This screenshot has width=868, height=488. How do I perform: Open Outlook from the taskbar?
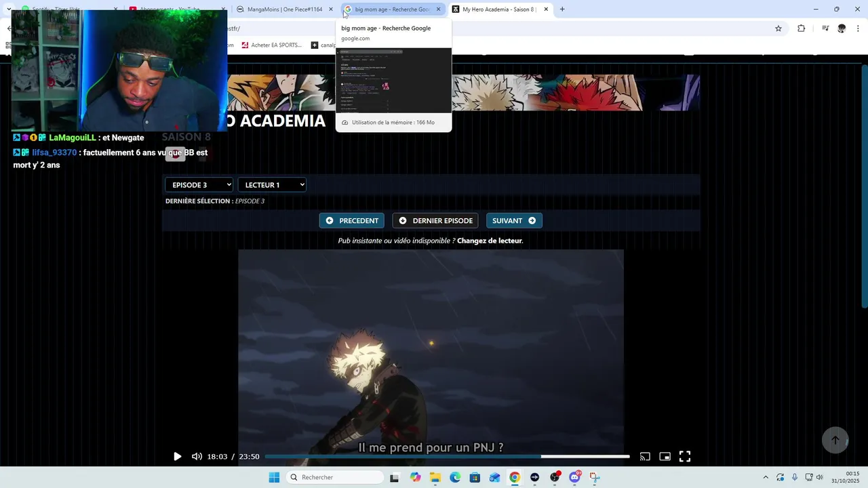click(x=495, y=478)
